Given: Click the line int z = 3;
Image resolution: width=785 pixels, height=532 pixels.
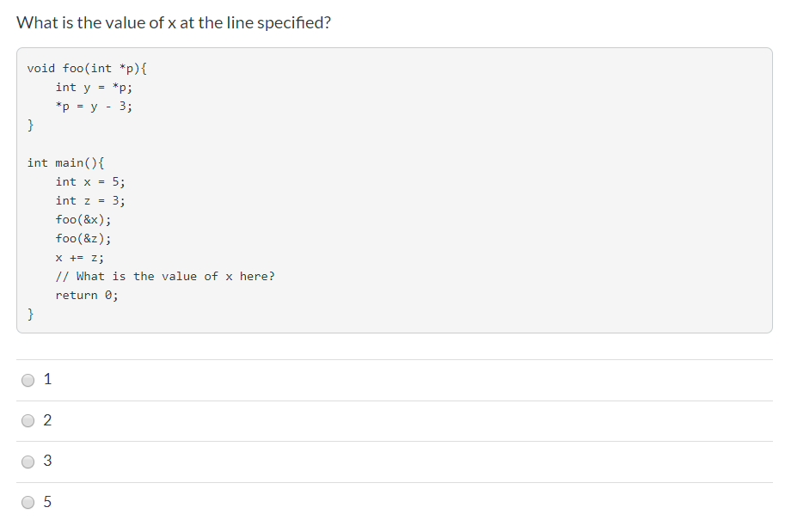Looking at the screenshot, I should click(x=90, y=200).
